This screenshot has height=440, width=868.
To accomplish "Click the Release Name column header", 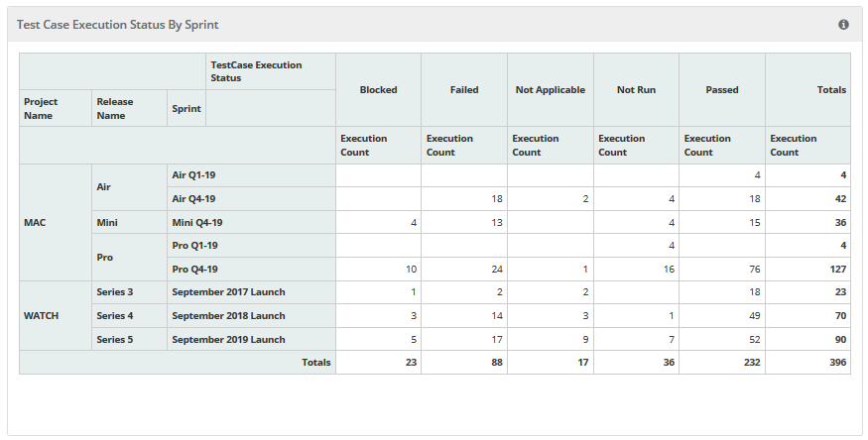I will pos(130,108).
